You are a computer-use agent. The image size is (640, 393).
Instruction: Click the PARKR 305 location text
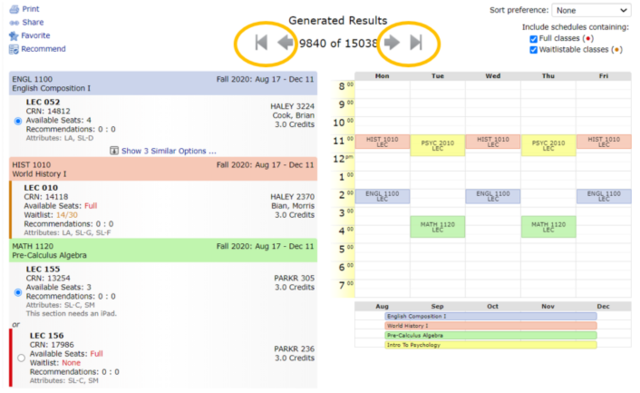(294, 278)
